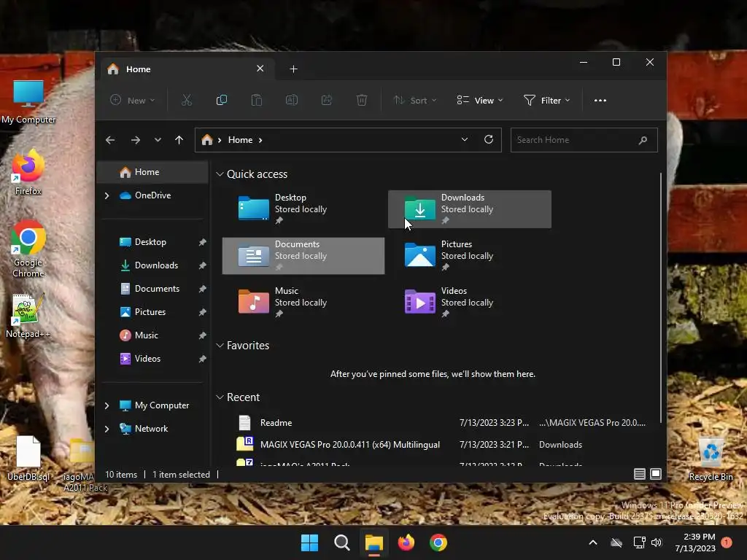Click the Copy icon in toolbar
747x560 pixels.
222,100
